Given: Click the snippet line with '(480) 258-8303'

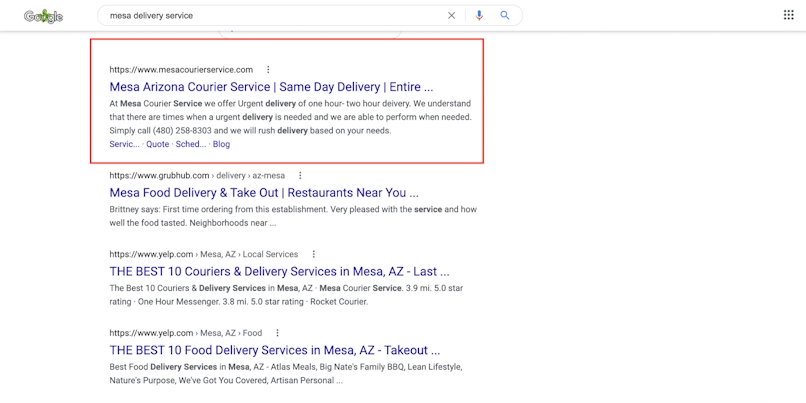Looking at the screenshot, I should coord(250,131).
